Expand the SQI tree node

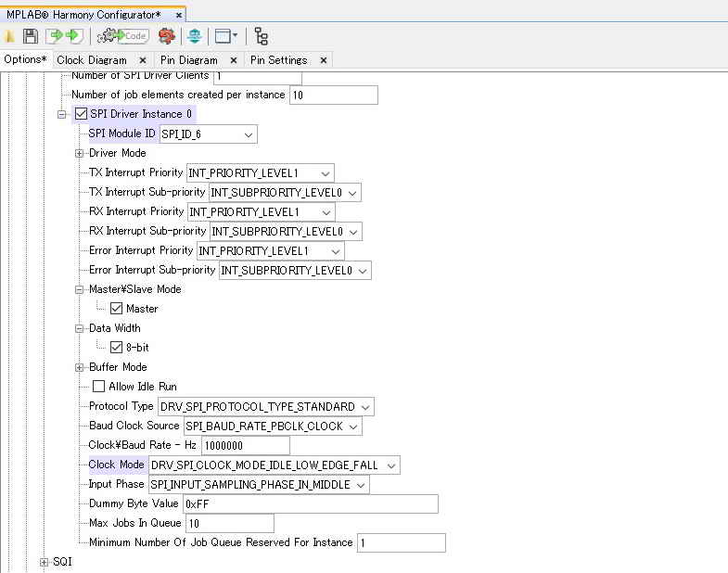click(x=45, y=562)
